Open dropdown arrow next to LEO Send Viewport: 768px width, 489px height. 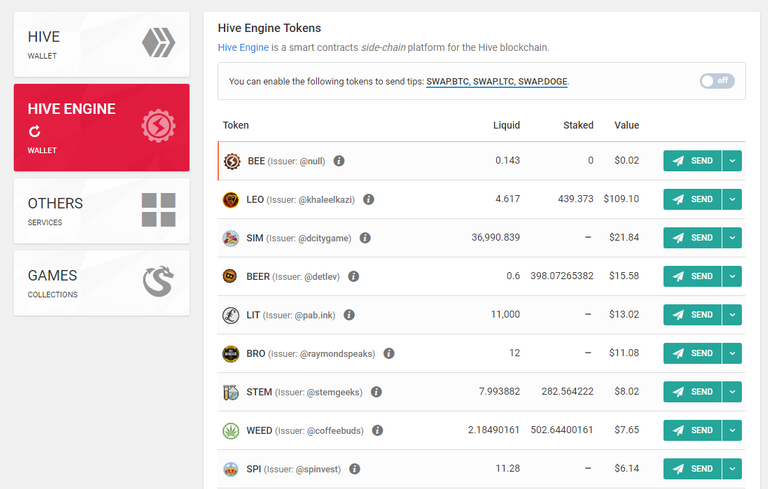[732, 199]
